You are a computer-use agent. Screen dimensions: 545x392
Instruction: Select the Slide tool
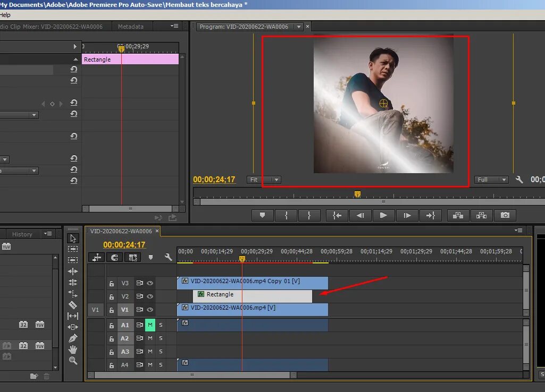tap(73, 327)
